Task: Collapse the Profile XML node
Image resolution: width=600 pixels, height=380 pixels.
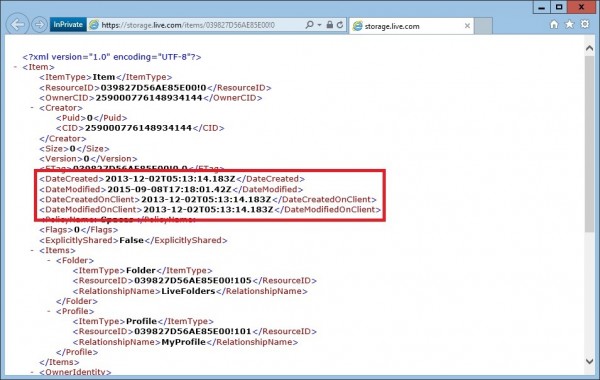Action: click(x=49, y=312)
